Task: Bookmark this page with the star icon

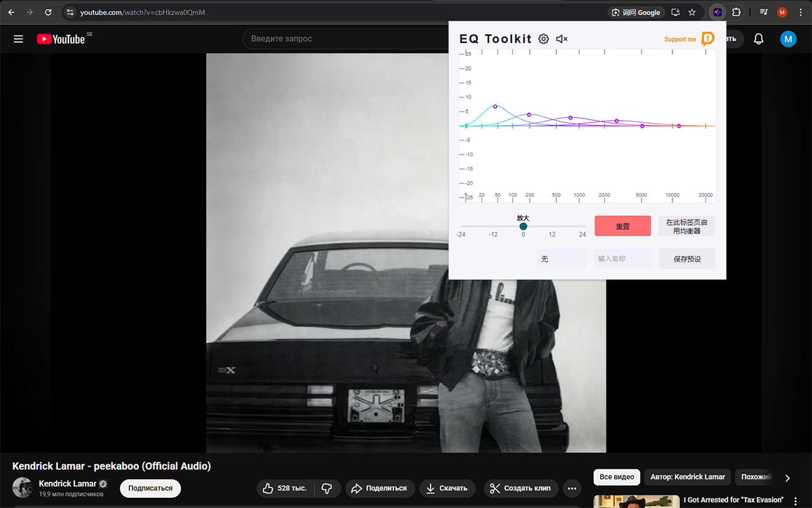Action: click(x=692, y=12)
